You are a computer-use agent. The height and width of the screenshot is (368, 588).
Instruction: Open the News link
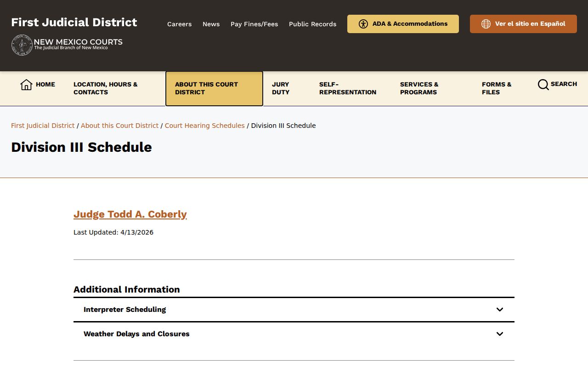tap(211, 24)
